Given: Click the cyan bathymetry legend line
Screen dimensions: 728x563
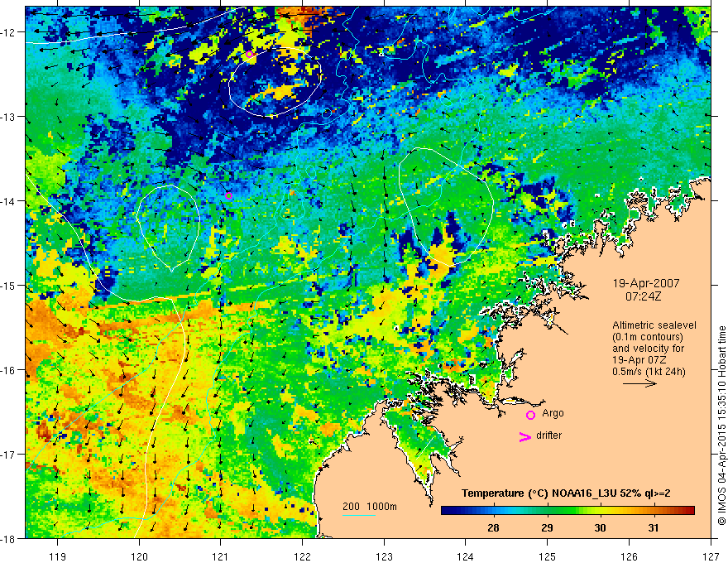Looking at the screenshot, I should pos(359,515).
